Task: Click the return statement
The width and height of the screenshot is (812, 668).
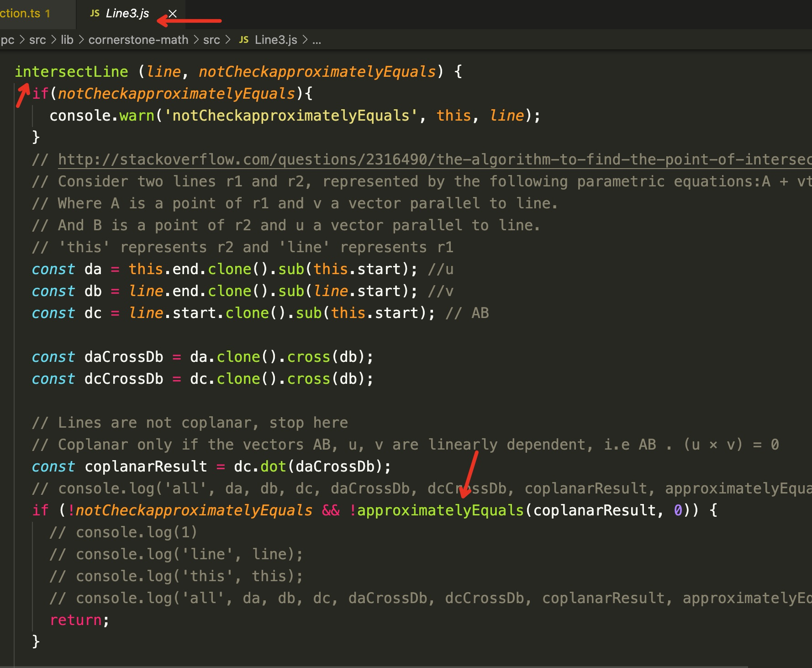Action: click(77, 620)
